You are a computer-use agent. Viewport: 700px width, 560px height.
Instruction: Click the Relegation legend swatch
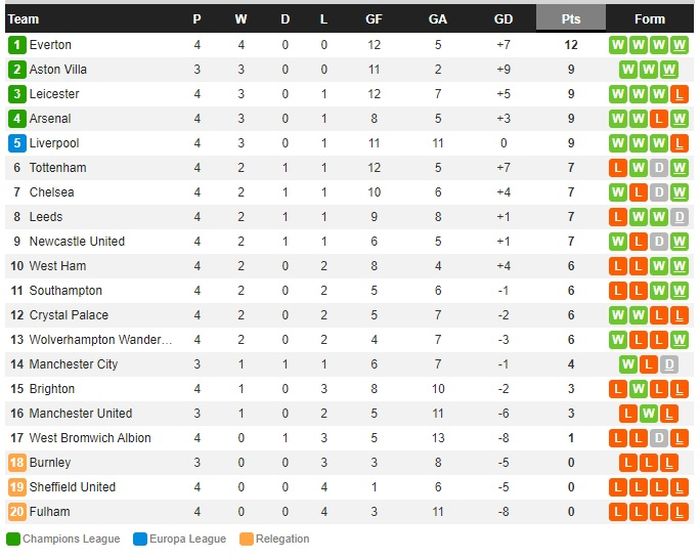coord(246,540)
